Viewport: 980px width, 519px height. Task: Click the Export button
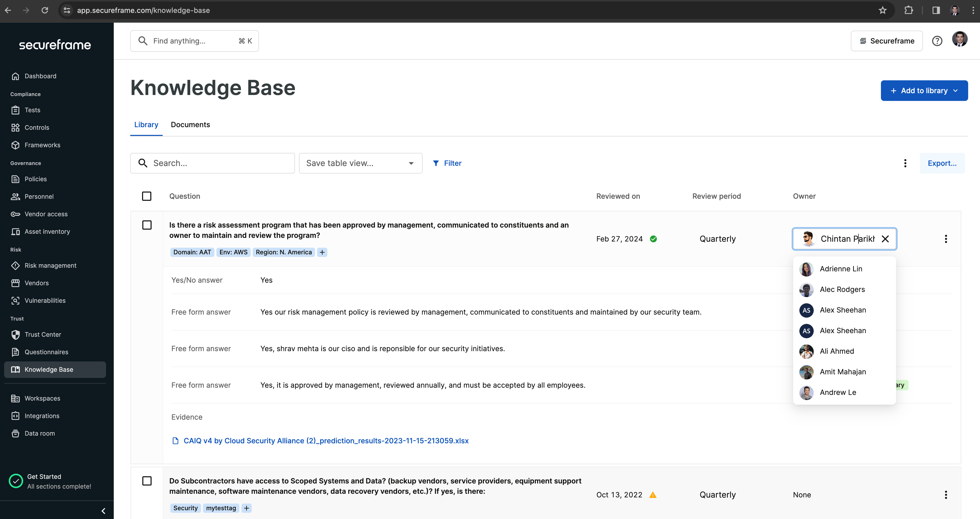[942, 163]
